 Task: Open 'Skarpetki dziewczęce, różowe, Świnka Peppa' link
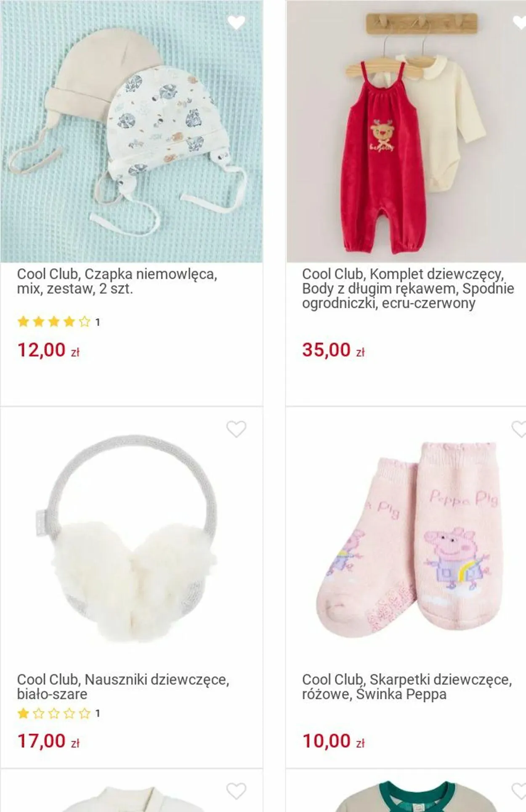pyautogui.click(x=407, y=686)
